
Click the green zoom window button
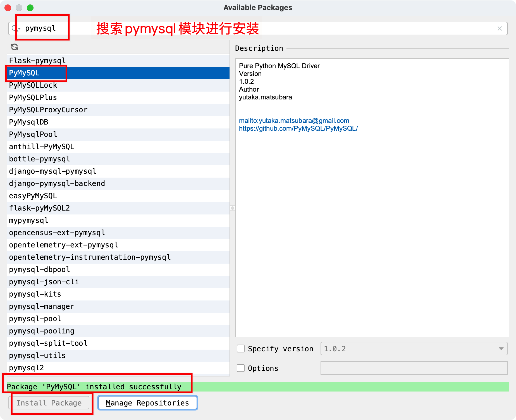(30, 8)
